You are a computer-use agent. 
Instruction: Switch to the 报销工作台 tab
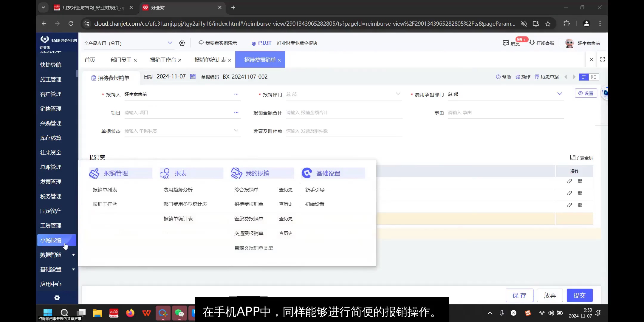click(162, 60)
